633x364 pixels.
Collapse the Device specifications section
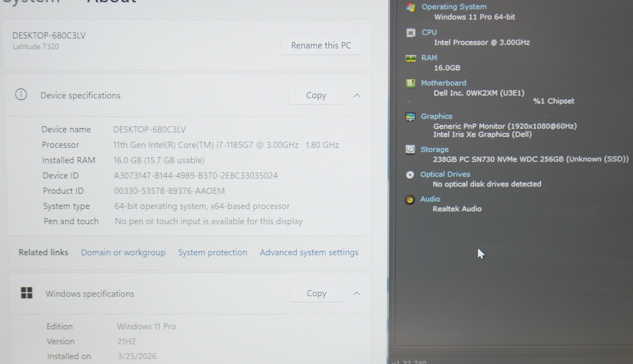357,95
